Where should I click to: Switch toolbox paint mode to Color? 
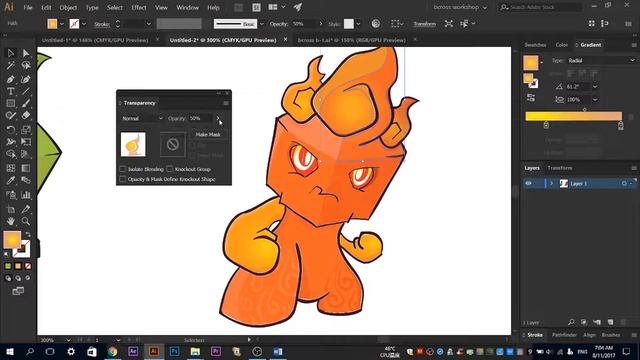point(8,266)
